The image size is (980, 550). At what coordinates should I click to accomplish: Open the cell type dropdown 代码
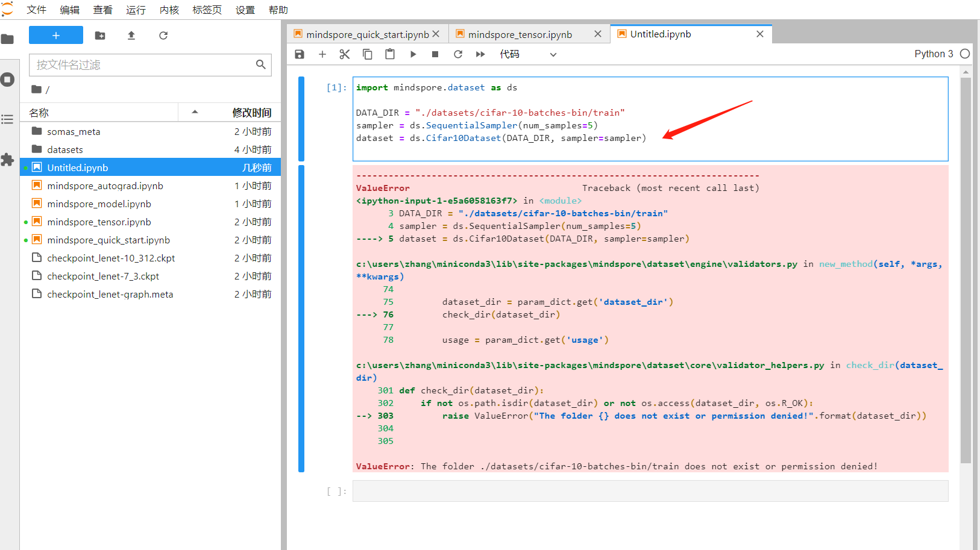coord(528,54)
